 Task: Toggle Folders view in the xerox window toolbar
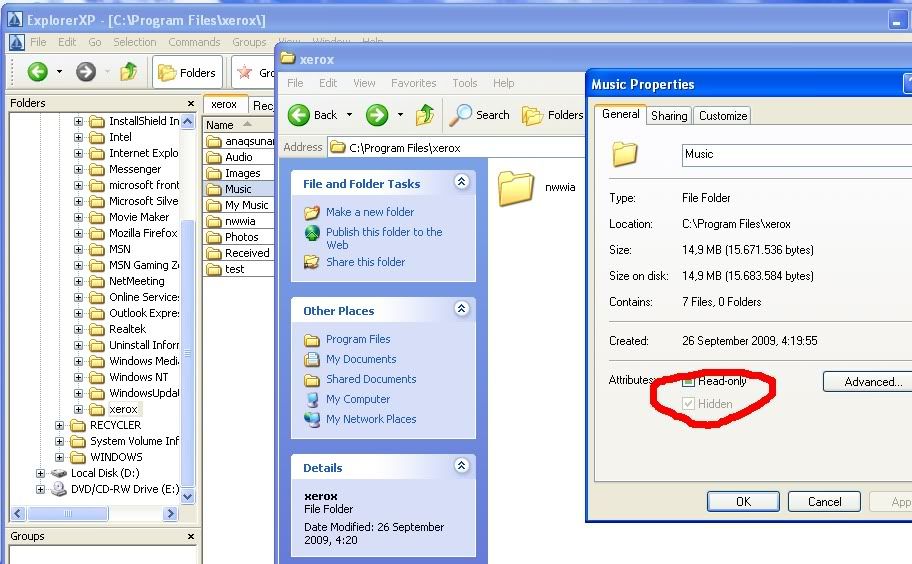tap(552, 115)
